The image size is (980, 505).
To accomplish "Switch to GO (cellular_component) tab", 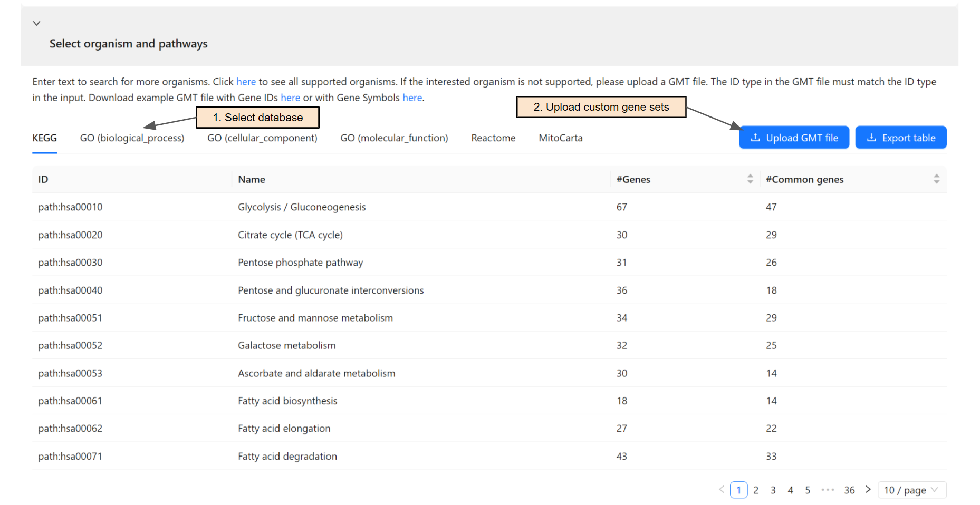I will [262, 138].
